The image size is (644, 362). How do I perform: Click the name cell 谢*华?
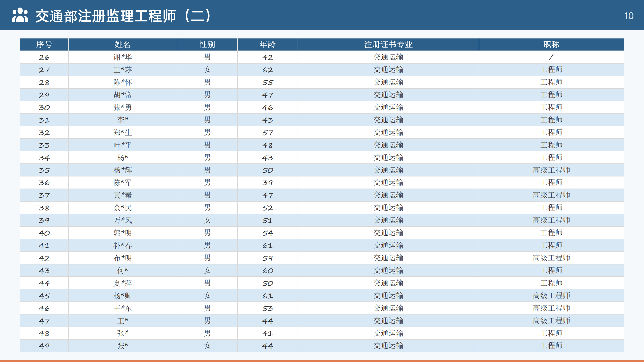tap(123, 57)
